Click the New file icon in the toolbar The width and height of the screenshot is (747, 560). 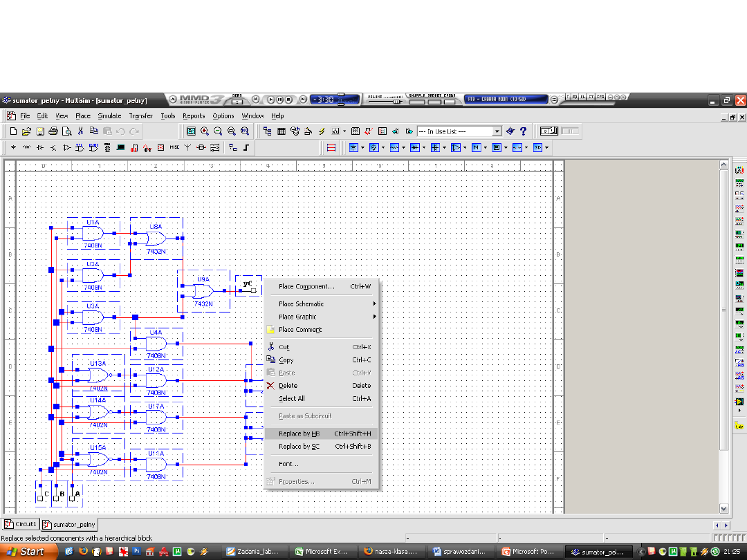pyautogui.click(x=13, y=131)
